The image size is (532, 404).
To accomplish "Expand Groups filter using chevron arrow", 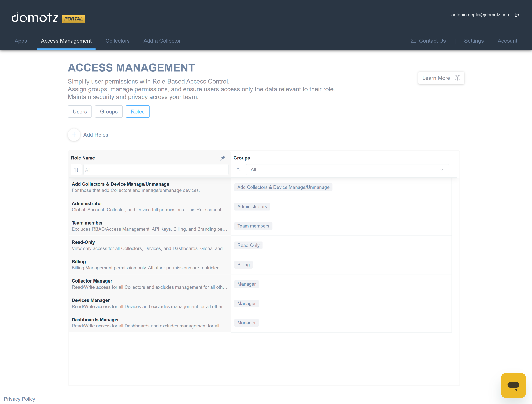I will click(442, 170).
